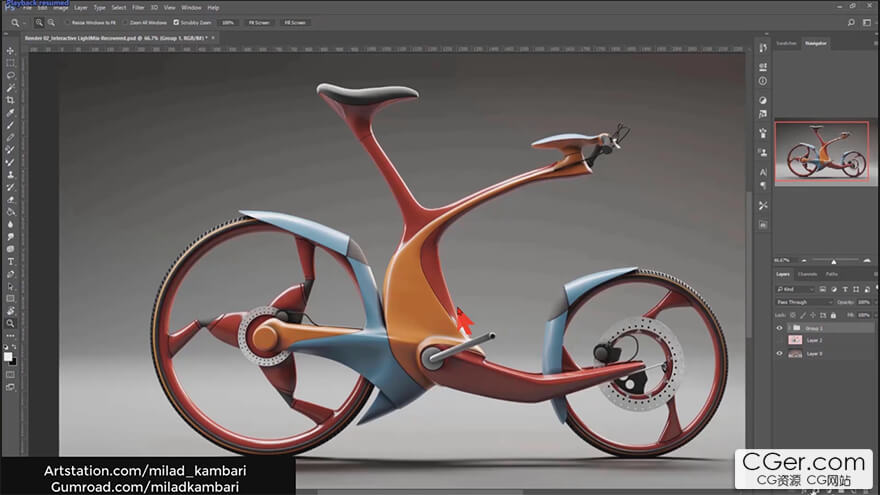
Task: Select the Lasso tool
Action: [10, 75]
